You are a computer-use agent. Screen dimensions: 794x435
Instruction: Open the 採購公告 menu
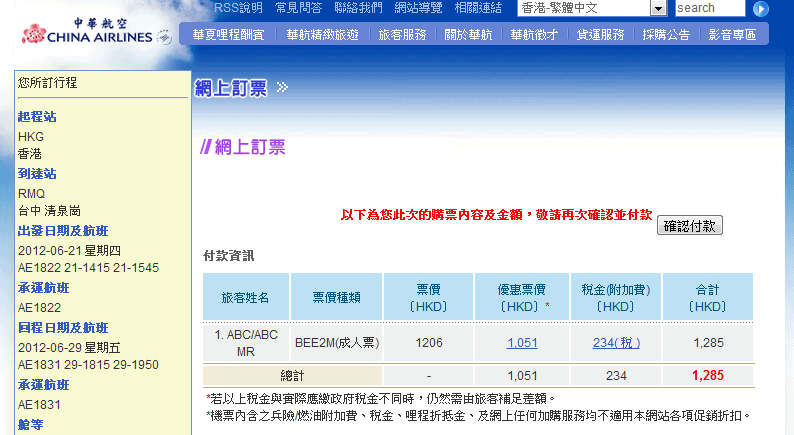[x=666, y=35]
